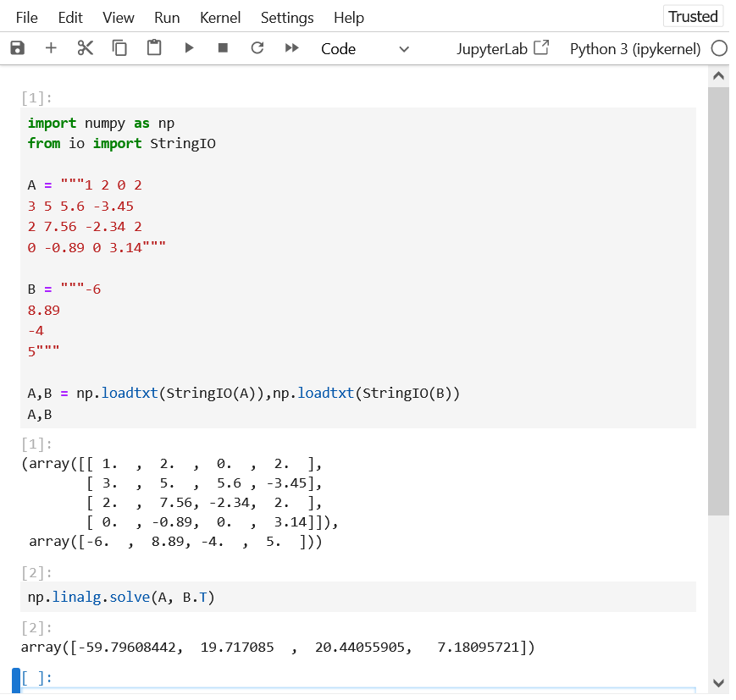Open the Kernel menu

click(x=219, y=18)
